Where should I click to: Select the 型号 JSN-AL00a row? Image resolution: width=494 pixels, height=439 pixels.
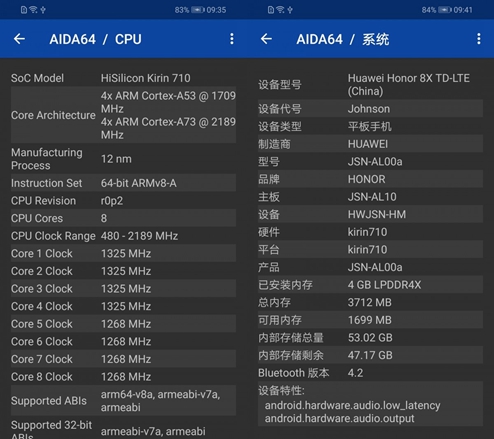coord(370,162)
